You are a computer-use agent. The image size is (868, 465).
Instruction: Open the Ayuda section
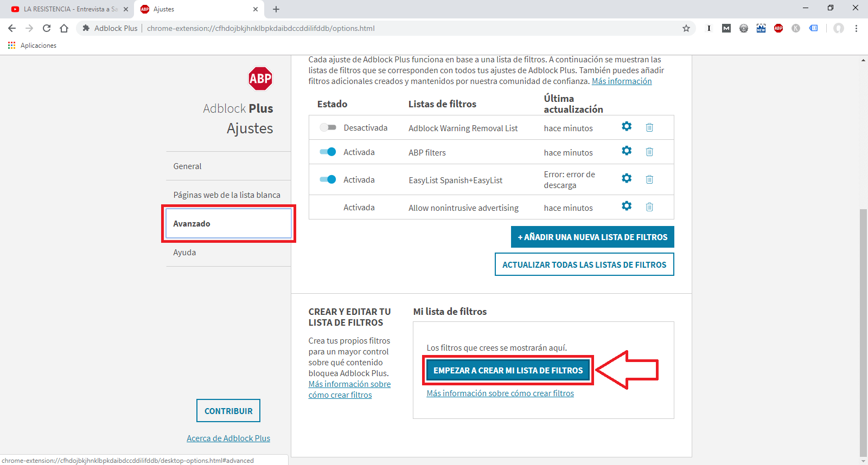point(228,252)
